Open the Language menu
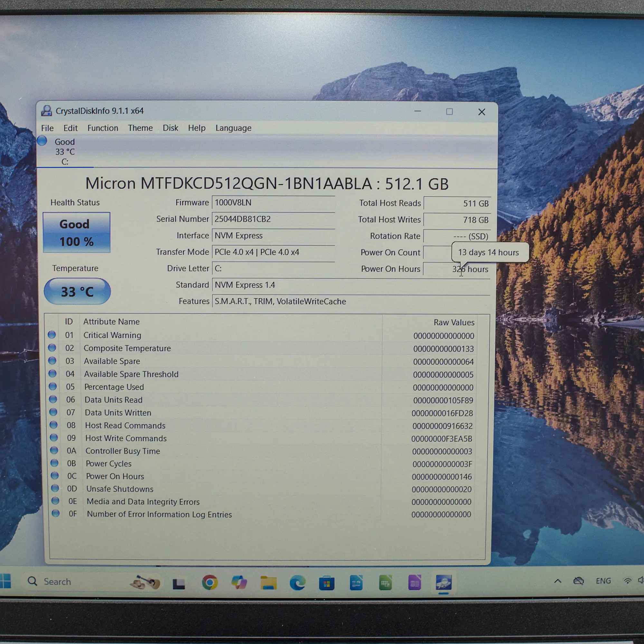This screenshot has width=644, height=644. coord(233,128)
